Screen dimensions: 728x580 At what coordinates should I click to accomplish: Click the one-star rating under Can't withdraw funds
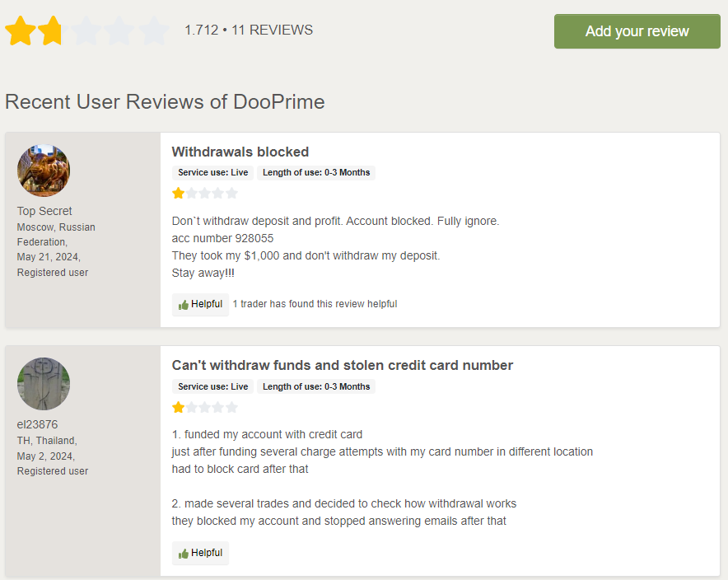205,408
